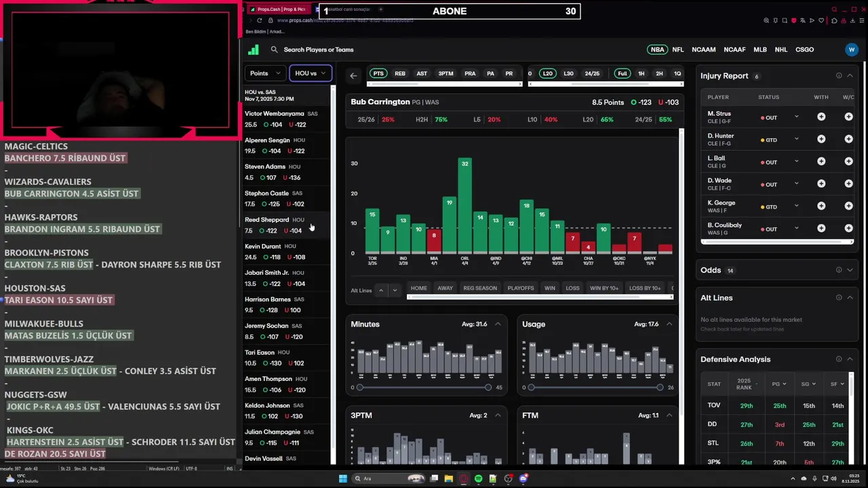The image size is (868, 488).
Task: Select 3PTM stat toggle
Action: point(446,73)
